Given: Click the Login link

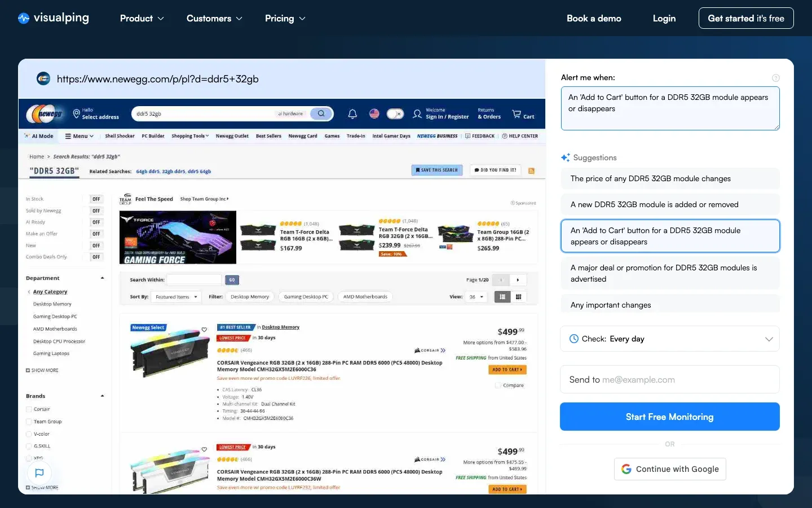Looking at the screenshot, I should tap(664, 18).
